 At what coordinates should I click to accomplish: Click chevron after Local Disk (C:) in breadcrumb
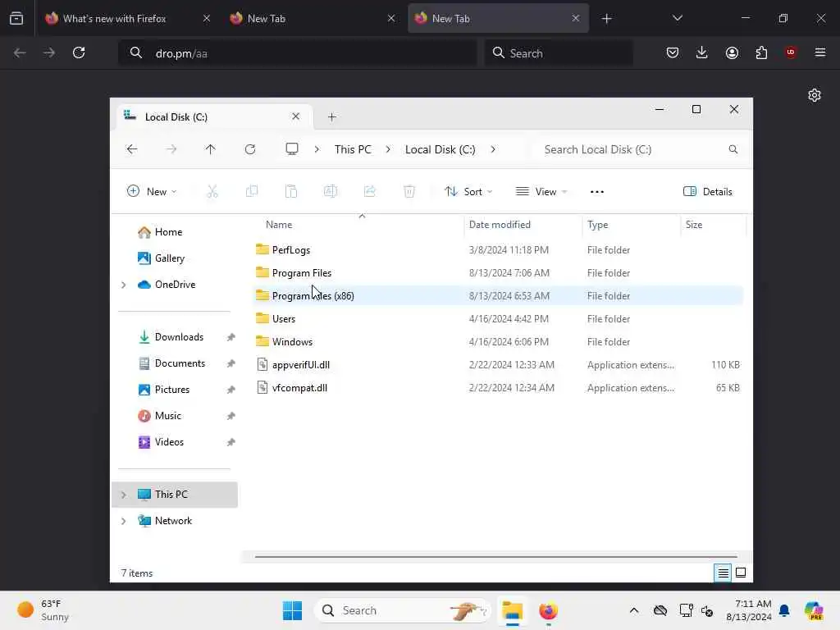coord(493,149)
